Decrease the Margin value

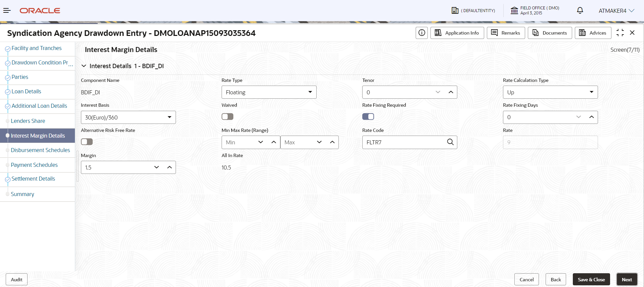click(156, 168)
